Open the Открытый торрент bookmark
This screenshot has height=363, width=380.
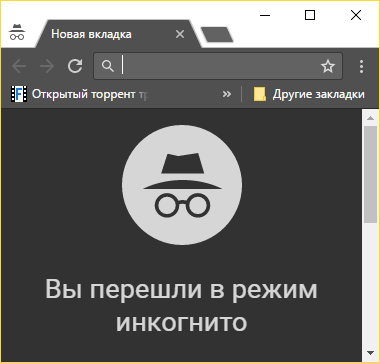(79, 94)
